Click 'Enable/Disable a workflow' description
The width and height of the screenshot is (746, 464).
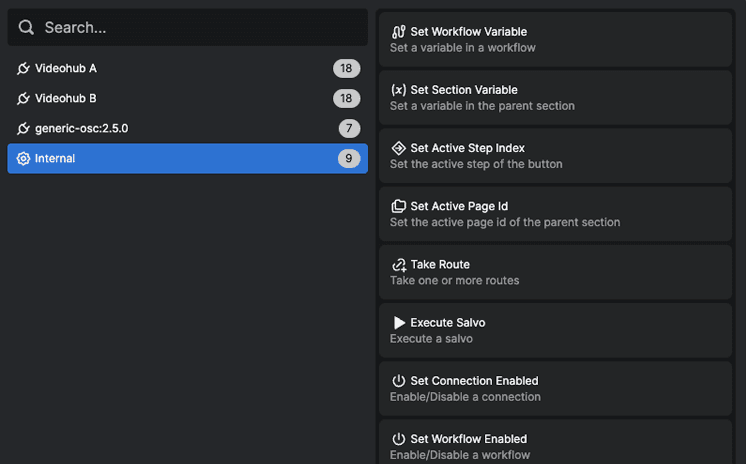[x=460, y=455]
